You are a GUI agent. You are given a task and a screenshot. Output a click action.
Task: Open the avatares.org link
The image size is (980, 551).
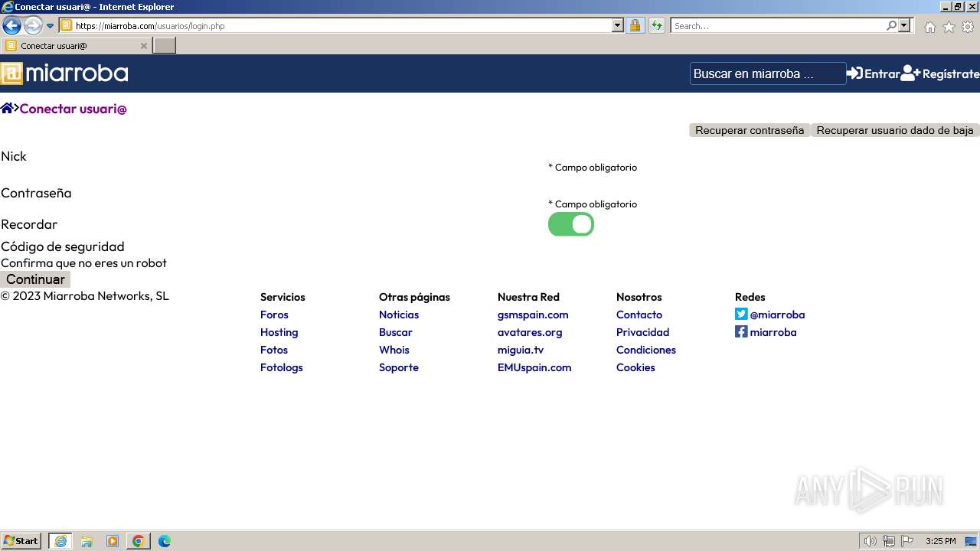530,332
